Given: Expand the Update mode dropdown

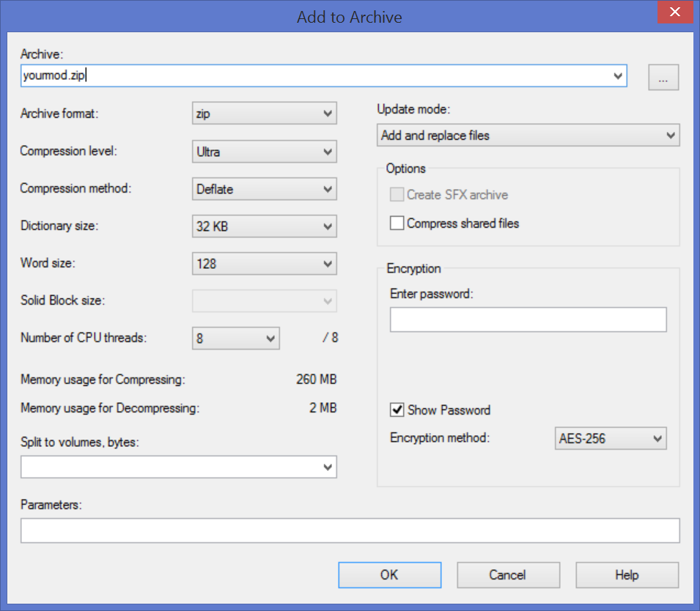Looking at the screenshot, I should (528, 136).
